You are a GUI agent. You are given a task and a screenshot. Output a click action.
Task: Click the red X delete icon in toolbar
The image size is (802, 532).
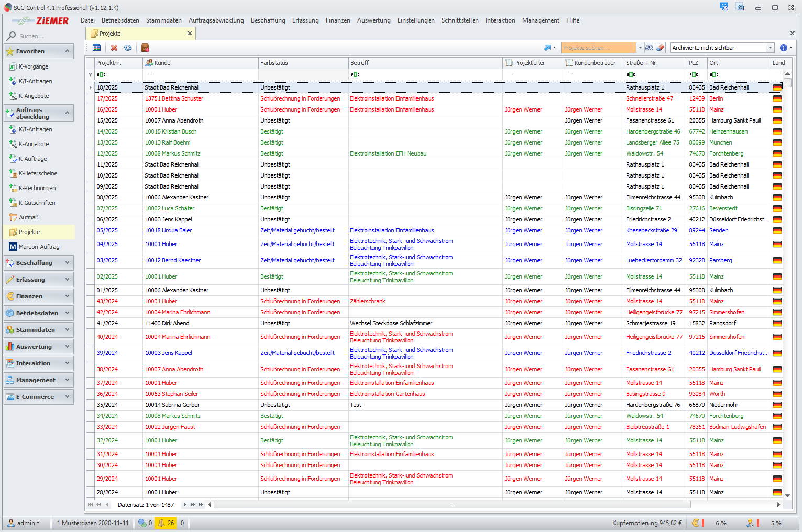coord(114,48)
